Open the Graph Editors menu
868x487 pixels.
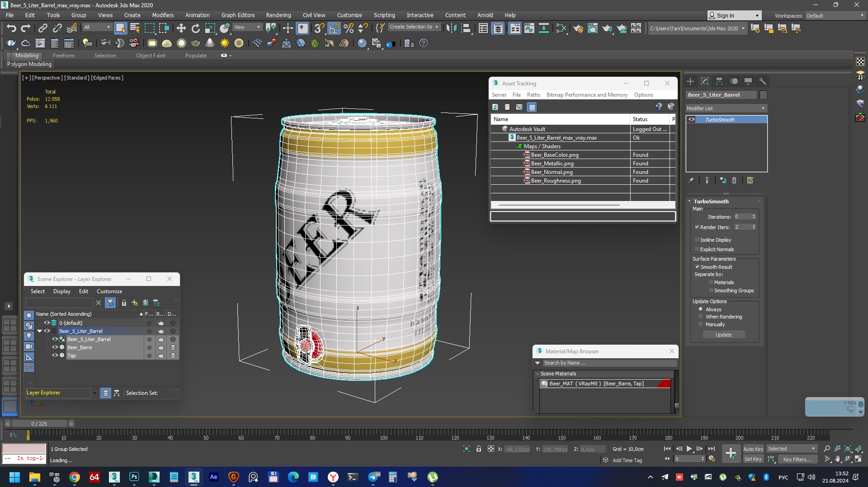(238, 15)
